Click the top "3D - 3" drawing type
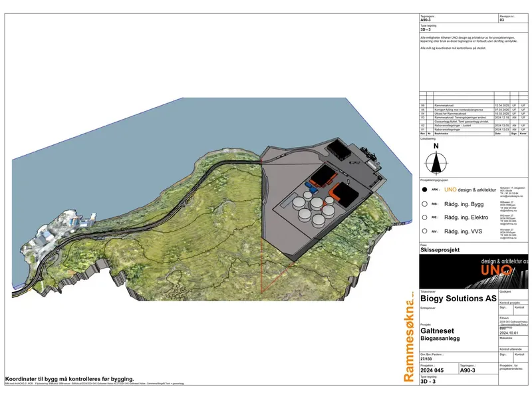532x399 pixels. point(426,29)
